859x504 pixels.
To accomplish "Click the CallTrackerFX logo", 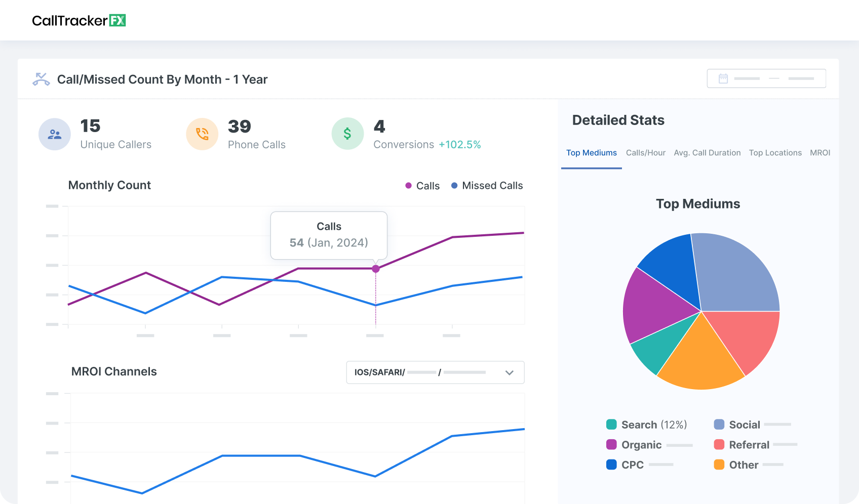I will pyautogui.click(x=79, y=20).
